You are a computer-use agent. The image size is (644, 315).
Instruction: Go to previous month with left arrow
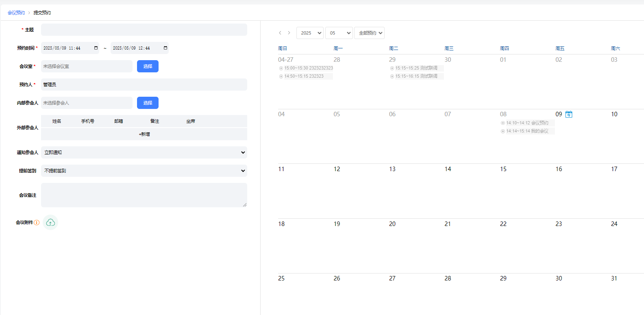280,33
